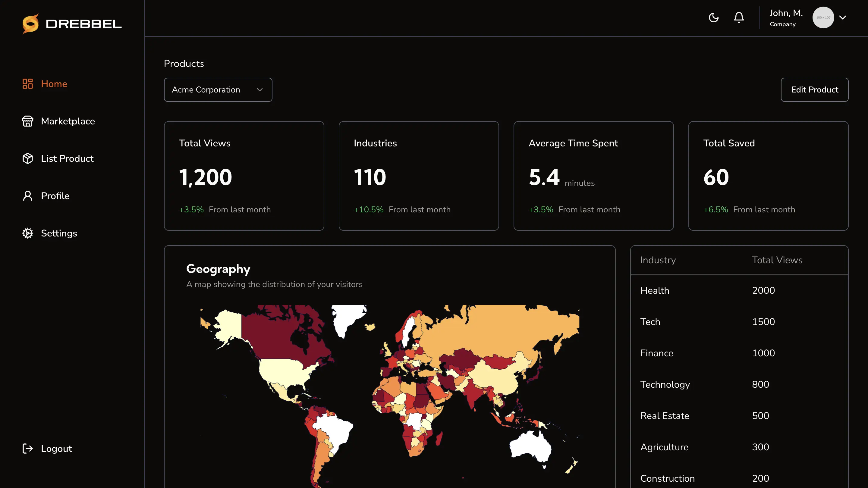Click the 800 value for Technology
The width and height of the screenshot is (868, 488).
tap(760, 384)
